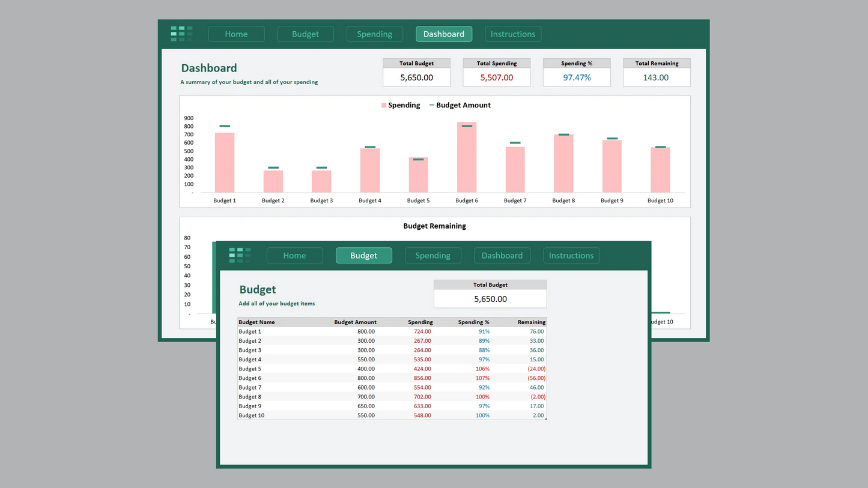This screenshot has width=868, height=488.
Task: Go to Home tab in Budget window
Action: 294,256
